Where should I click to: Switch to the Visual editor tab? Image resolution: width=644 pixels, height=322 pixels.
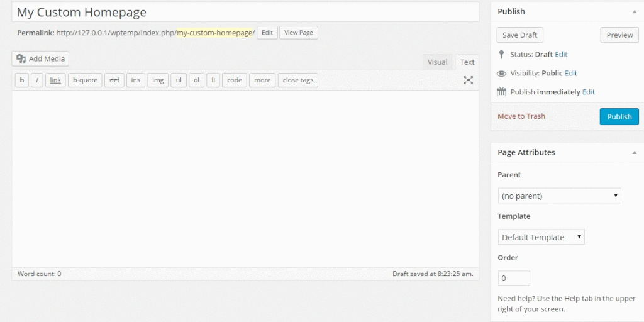pos(438,62)
